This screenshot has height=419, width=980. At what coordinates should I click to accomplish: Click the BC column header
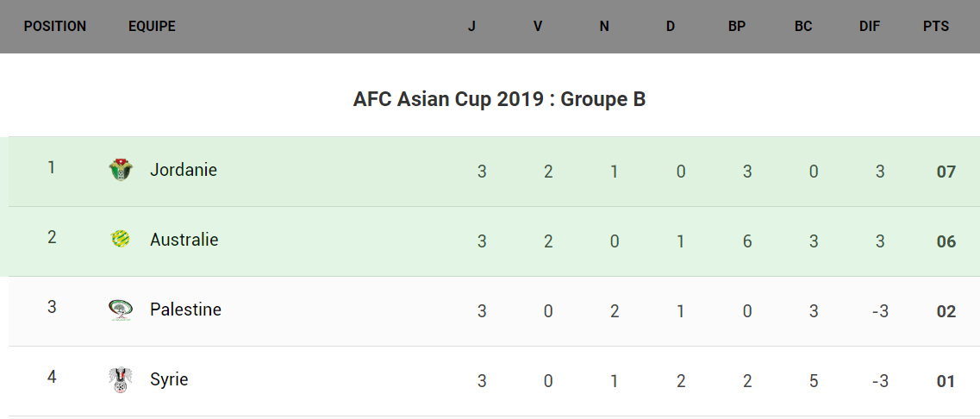coord(803,27)
